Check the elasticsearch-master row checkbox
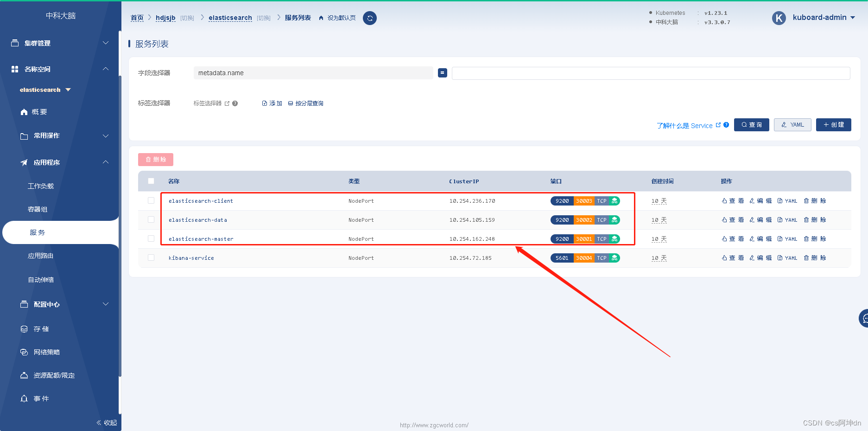This screenshot has height=431, width=868. [x=151, y=238]
